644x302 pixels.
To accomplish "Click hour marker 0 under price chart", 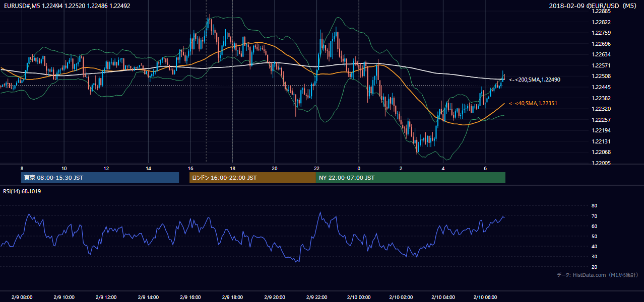I will click(359, 168).
